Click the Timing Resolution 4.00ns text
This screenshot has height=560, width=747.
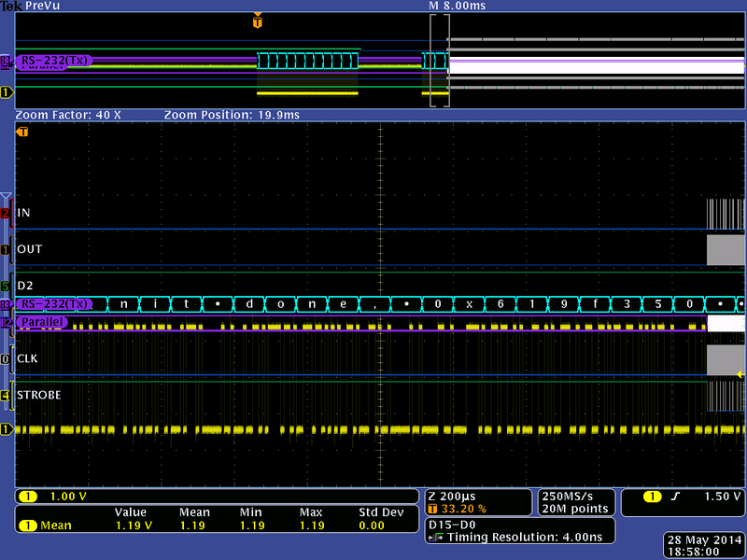[525, 538]
